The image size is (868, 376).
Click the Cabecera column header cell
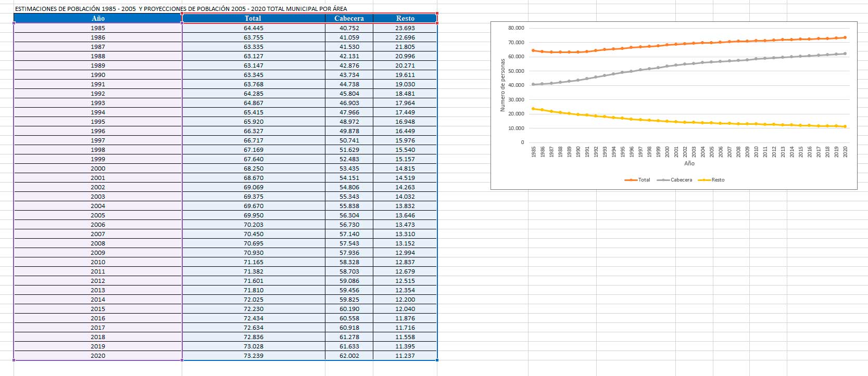point(349,18)
